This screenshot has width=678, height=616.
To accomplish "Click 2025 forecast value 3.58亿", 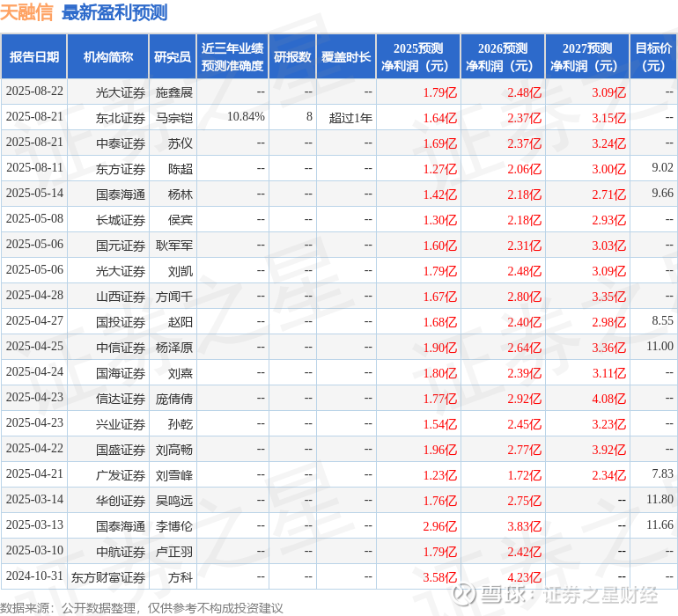I will [x=439, y=576].
